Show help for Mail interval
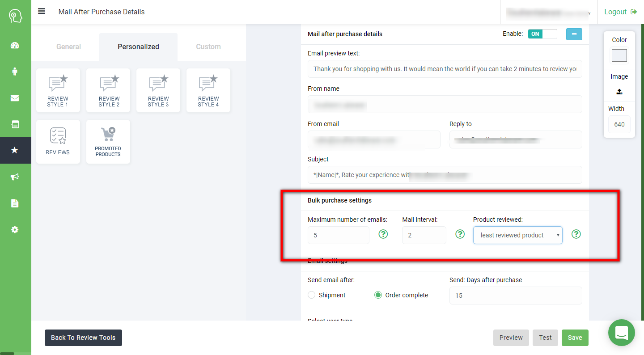 click(x=460, y=234)
